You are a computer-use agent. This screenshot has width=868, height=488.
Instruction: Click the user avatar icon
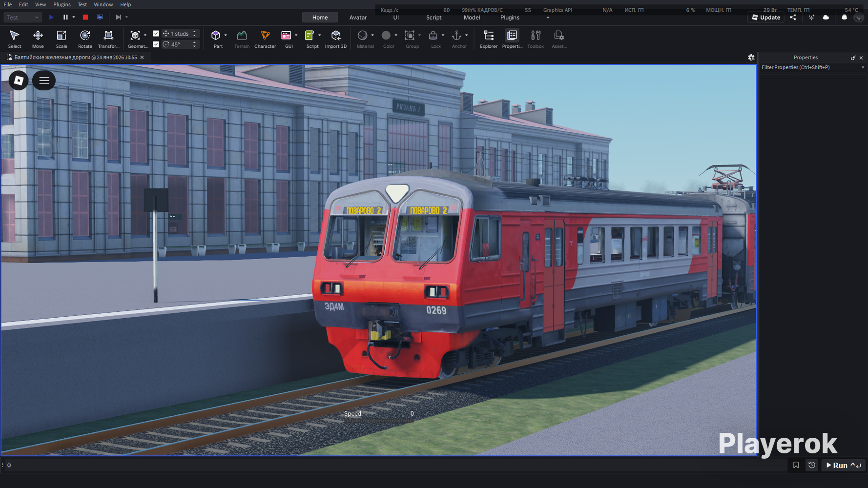coord(859,18)
